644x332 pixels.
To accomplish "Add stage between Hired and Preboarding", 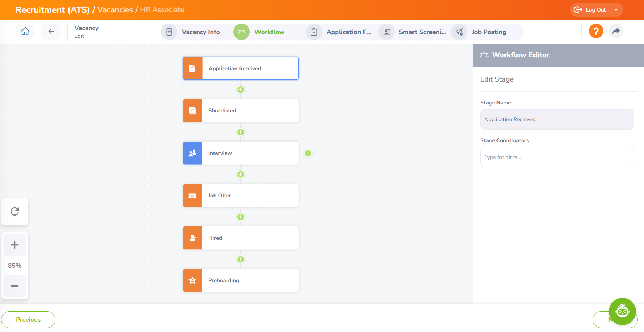I will pos(241,259).
